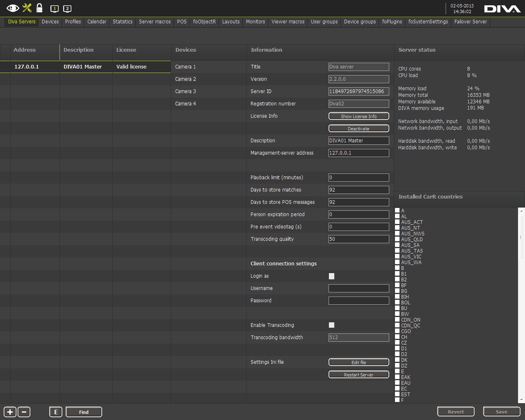Click the Password input field

point(359,301)
